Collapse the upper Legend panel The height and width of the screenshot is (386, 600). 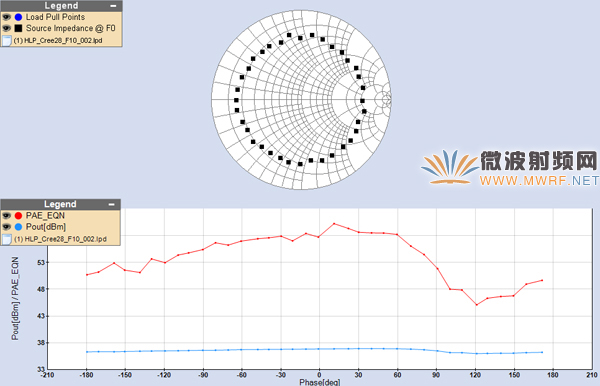[x=113, y=6]
